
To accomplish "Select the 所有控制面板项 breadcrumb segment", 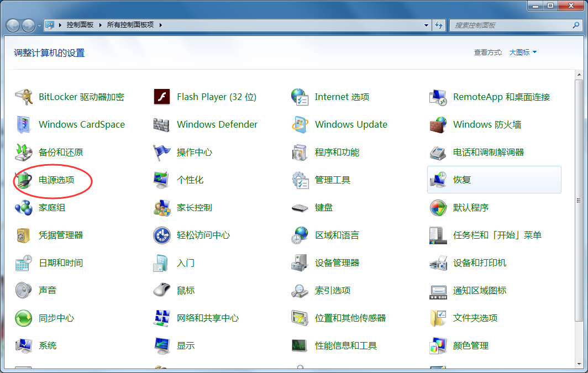I will tap(130, 25).
